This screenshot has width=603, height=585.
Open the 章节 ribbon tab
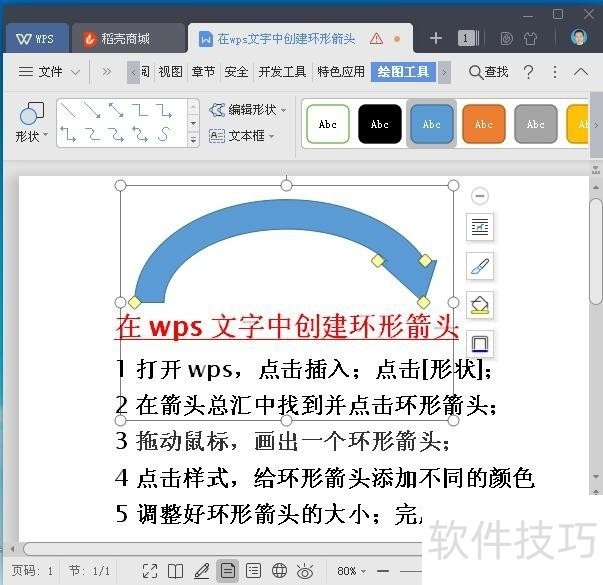coord(203,72)
